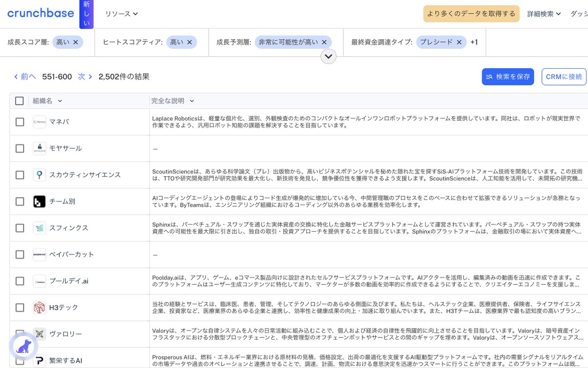The height and width of the screenshot is (368, 588).
Task: Click the 繁栄するAI company logo
Action: pyautogui.click(x=40, y=360)
